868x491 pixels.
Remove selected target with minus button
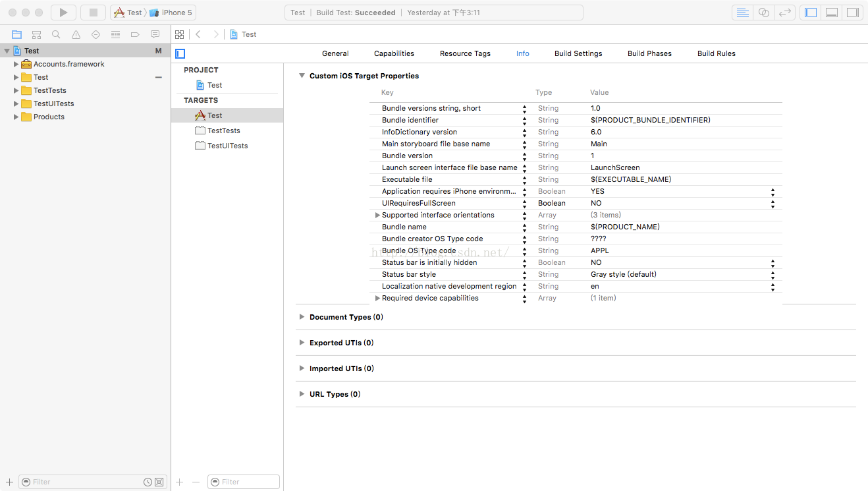tap(196, 482)
